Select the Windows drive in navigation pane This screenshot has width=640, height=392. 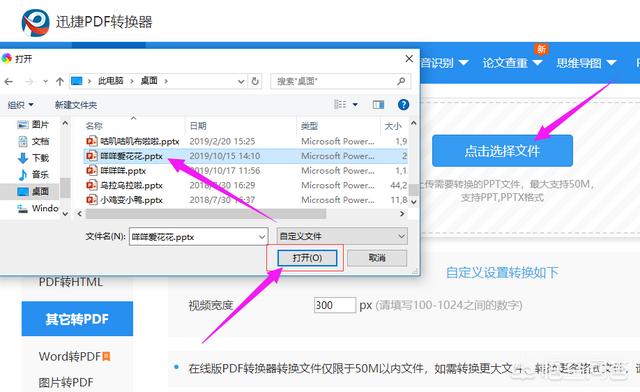pyautogui.click(x=38, y=208)
